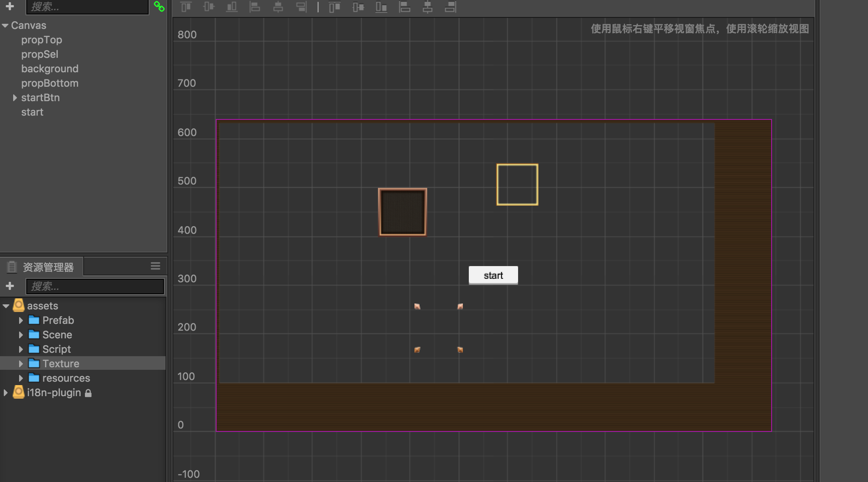
Task: Expand the Texture folder
Action: click(x=21, y=364)
